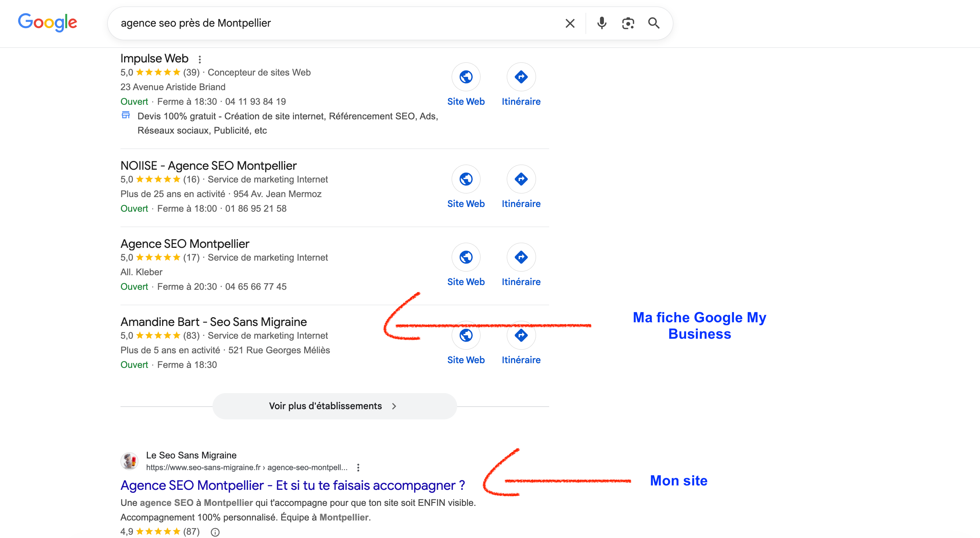980x538 pixels.
Task: Start voice search with microphone icon
Action: point(601,23)
